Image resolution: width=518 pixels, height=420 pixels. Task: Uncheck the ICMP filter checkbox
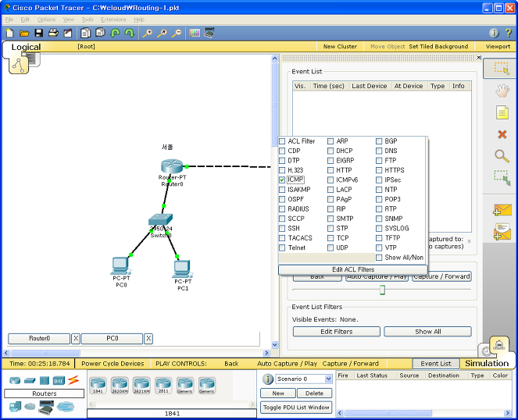click(x=282, y=180)
